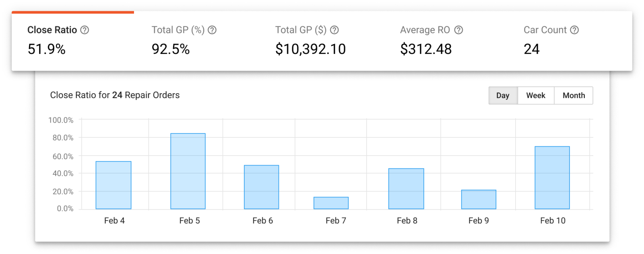Click the 20.0% axis label

click(63, 192)
